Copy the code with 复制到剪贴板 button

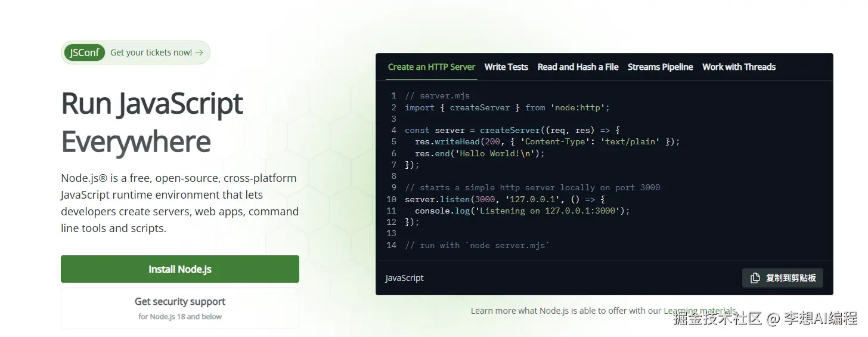[783, 278]
